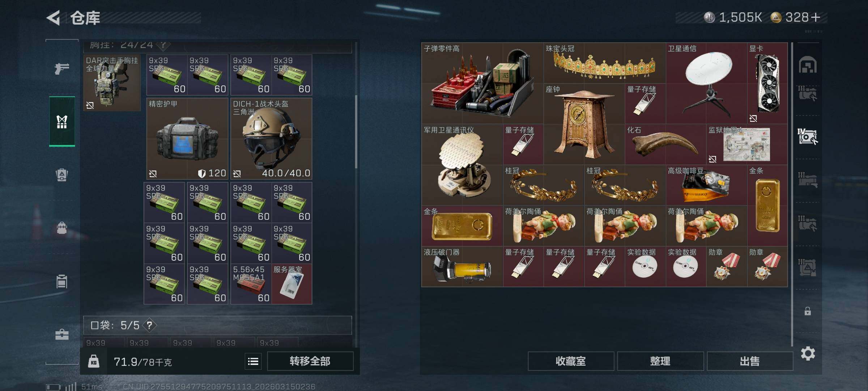This screenshot has width=868, height=391.
Task: Toggle the item list view icon
Action: click(x=253, y=361)
